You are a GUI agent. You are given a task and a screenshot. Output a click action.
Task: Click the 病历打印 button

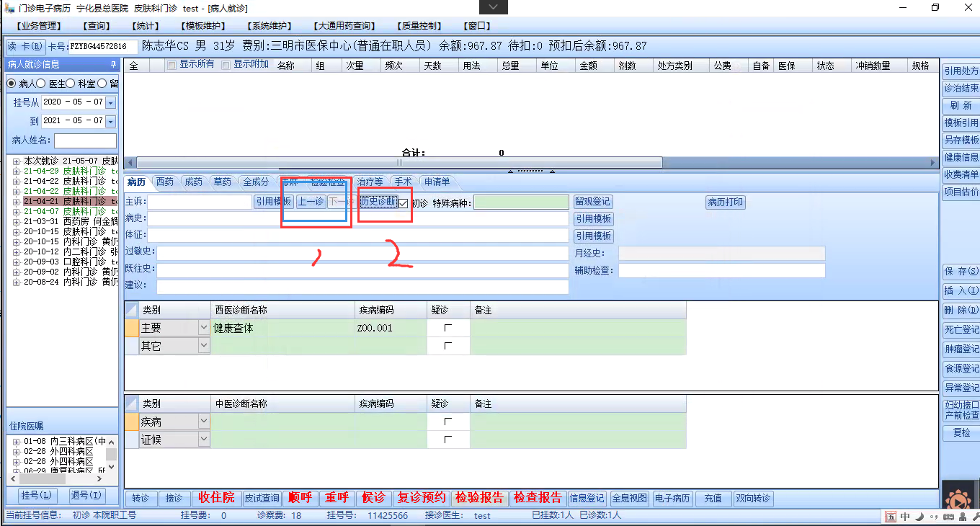[726, 202]
